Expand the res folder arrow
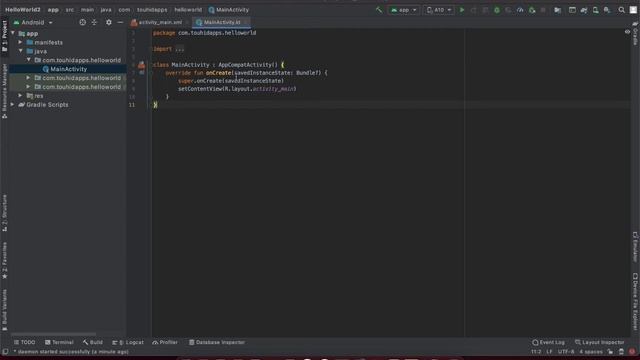Viewport: 640px width, 360px height. pyautogui.click(x=20, y=96)
